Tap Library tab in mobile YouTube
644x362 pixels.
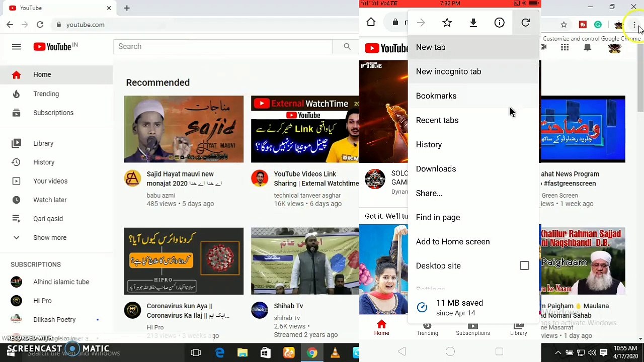tap(518, 329)
